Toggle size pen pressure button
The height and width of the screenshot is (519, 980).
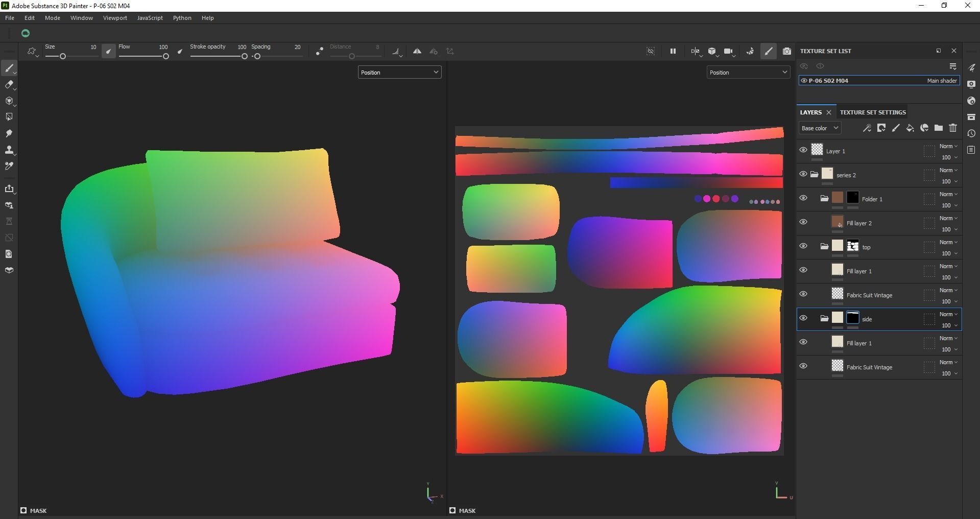(108, 51)
